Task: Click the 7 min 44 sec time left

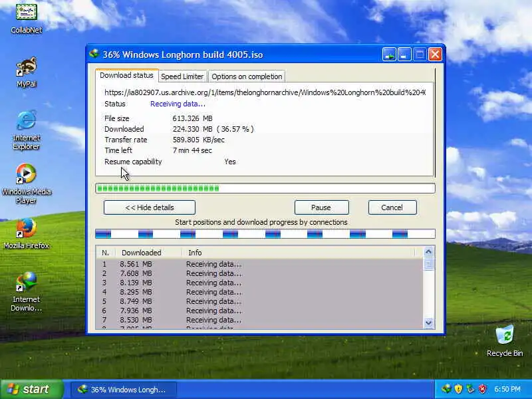Action: (x=192, y=150)
